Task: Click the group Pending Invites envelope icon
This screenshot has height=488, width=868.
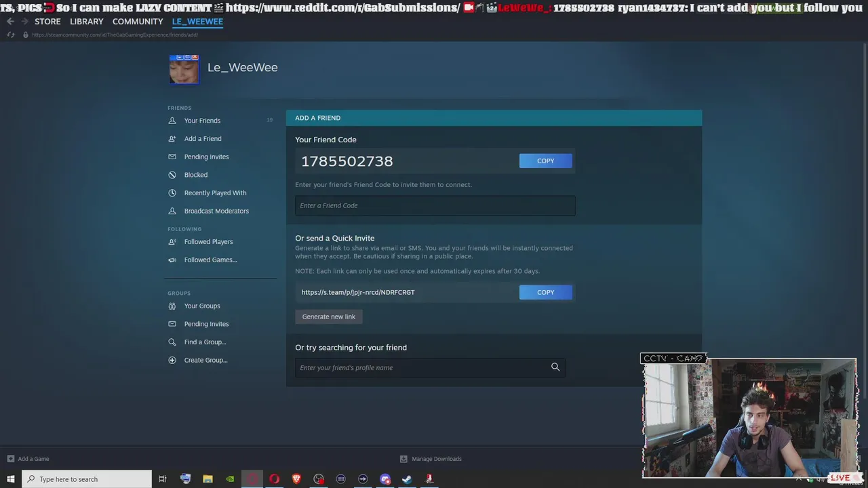Action: pos(172,324)
